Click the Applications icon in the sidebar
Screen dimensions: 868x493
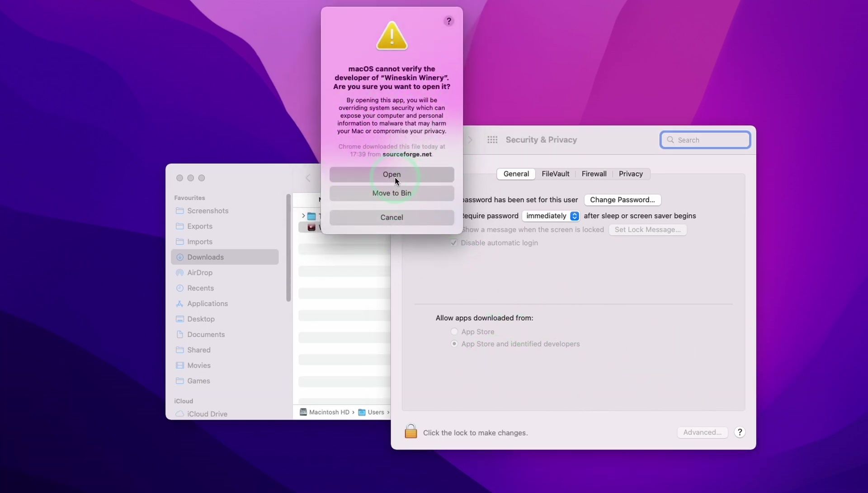point(179,303)
